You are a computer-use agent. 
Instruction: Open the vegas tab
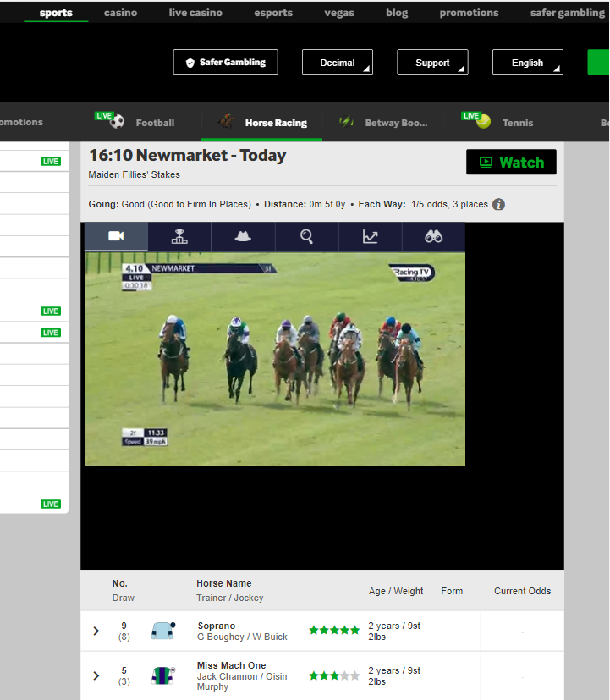coord(339,13)
